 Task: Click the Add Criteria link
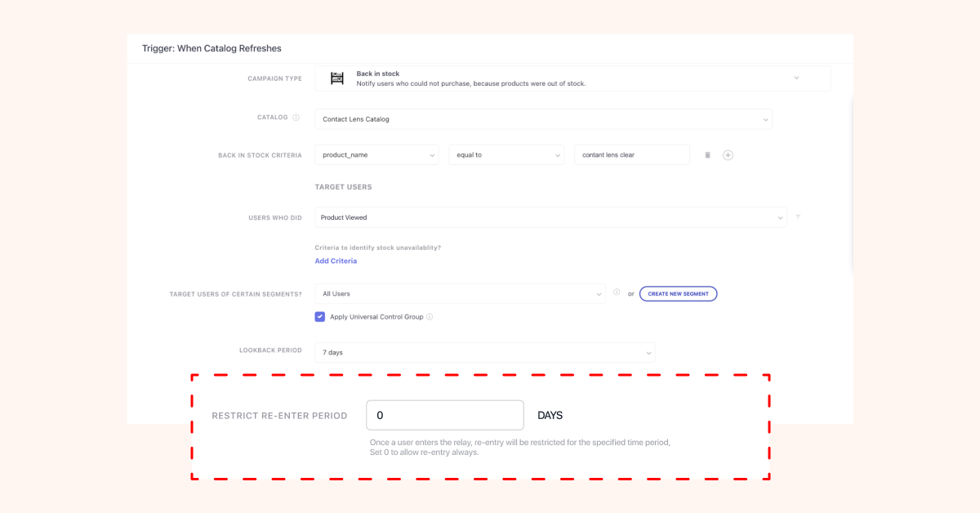pyautogui.click(x=336, y=261)
